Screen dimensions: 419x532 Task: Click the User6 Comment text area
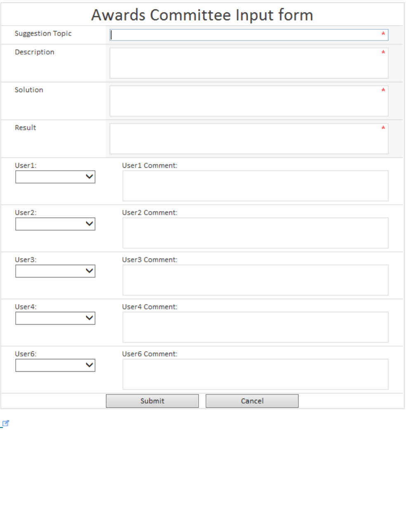[x=256, y=374]
